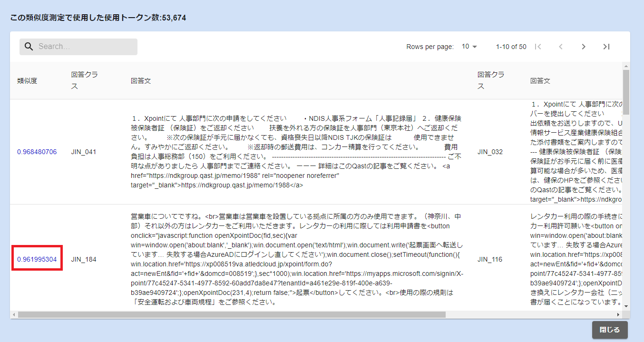This screenshot has height=342, width=644.
Task: Open the similarity link 0.961995304
Action: [x=37, y=260]
